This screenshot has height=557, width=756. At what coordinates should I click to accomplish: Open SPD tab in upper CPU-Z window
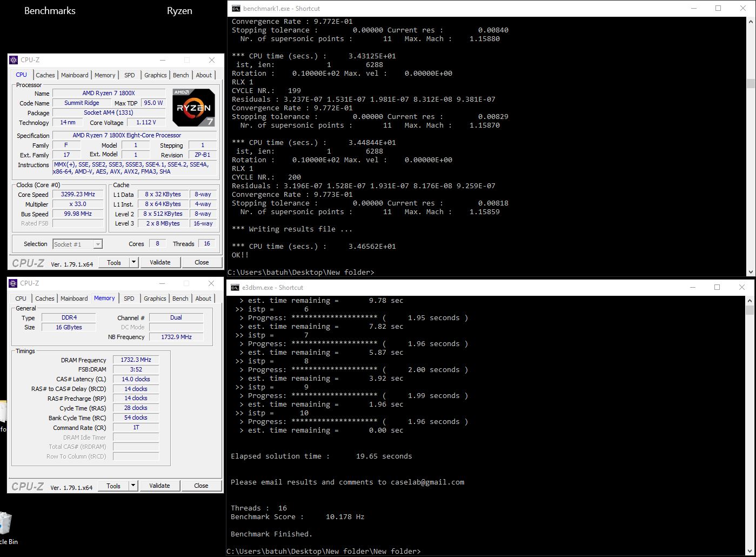click(130, 75)
